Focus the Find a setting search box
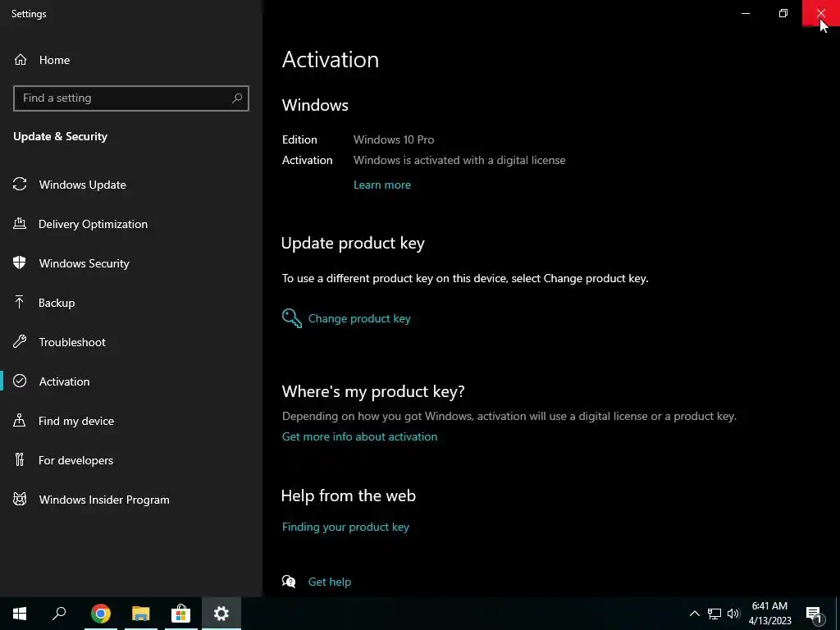840x630 pixels. tap(131, 98)
